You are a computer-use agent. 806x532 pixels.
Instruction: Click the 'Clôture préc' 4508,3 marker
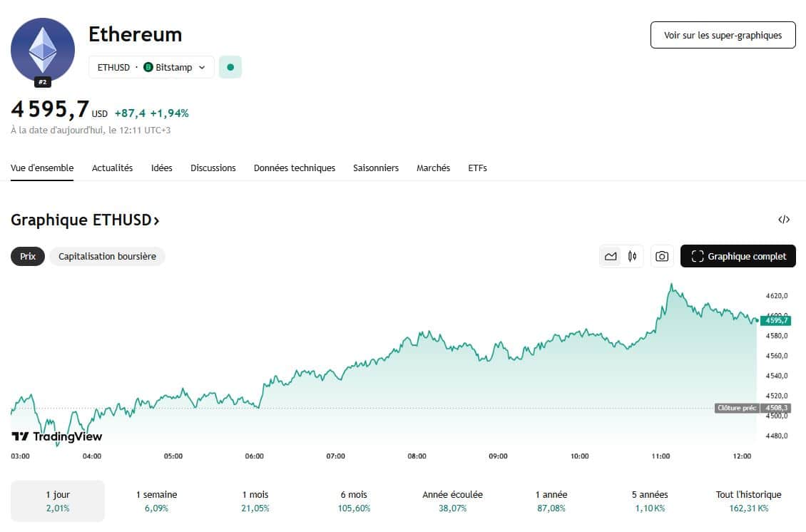tap(752, 408)
